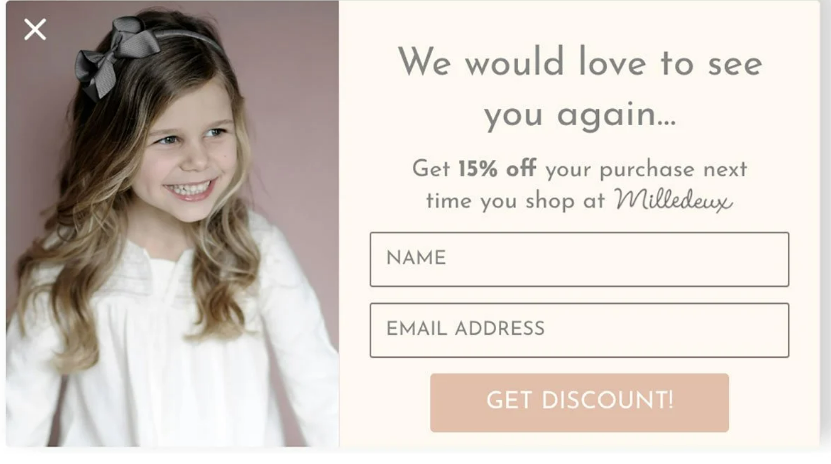The image size is (831, 464).
Task: Click the "you again..." headline line
Action: point(580,115)
